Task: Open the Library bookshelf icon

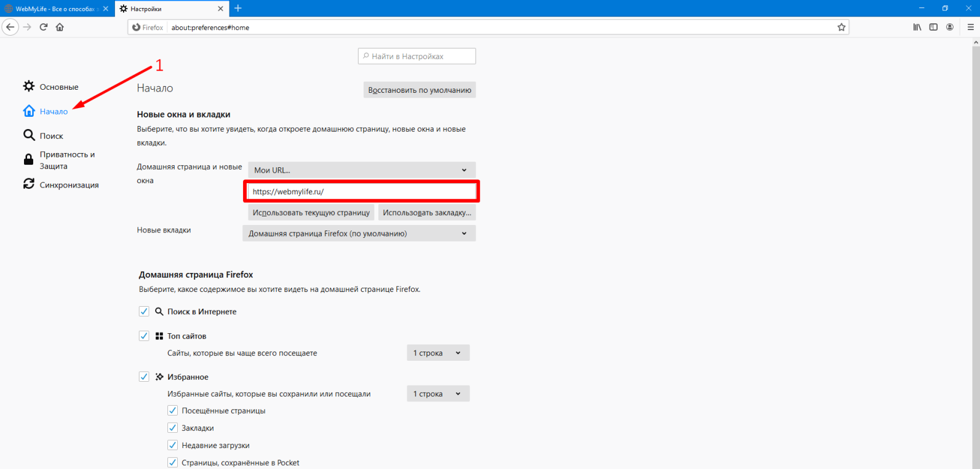Action: click(917, 27)
